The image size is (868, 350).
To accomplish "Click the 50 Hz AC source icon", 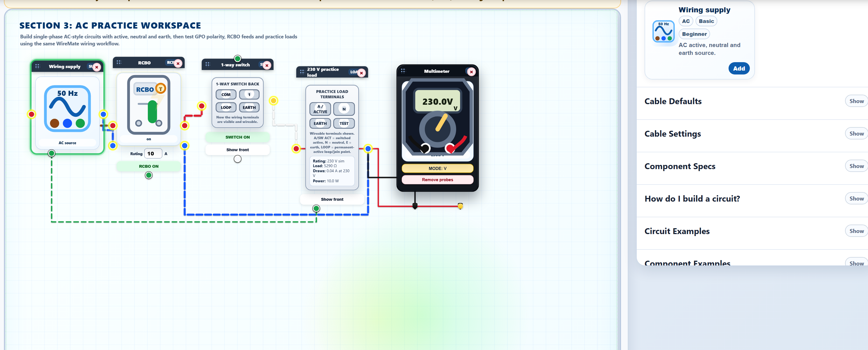I will coord(67,108).
